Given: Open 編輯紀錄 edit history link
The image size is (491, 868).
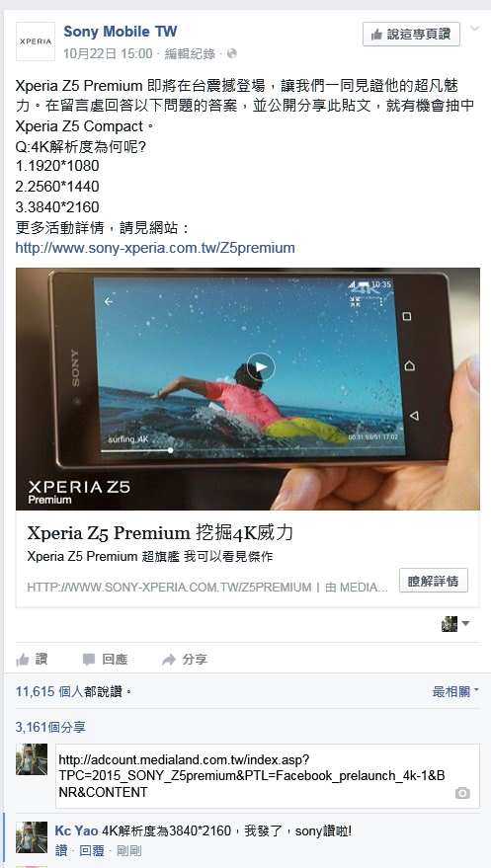Looking at the screenshot, I should (190, 53).
